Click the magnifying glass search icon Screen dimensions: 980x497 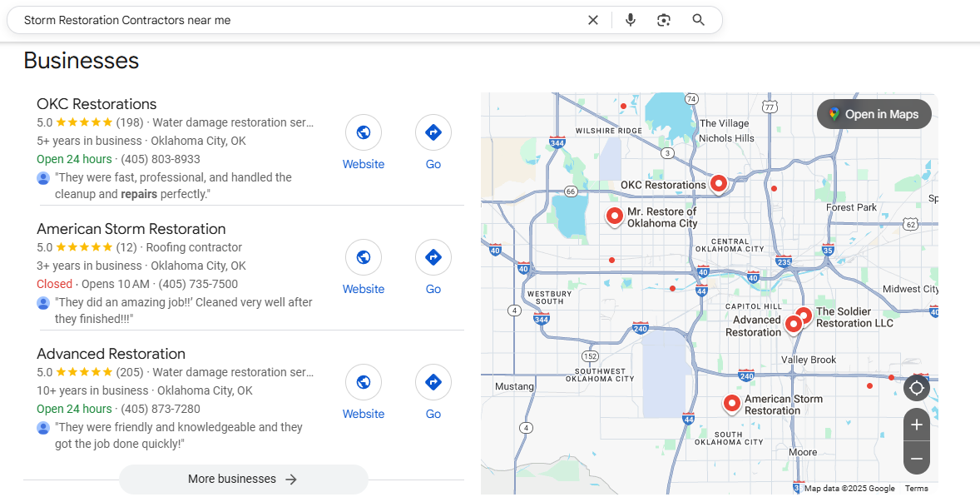click(x=699, y=20)
